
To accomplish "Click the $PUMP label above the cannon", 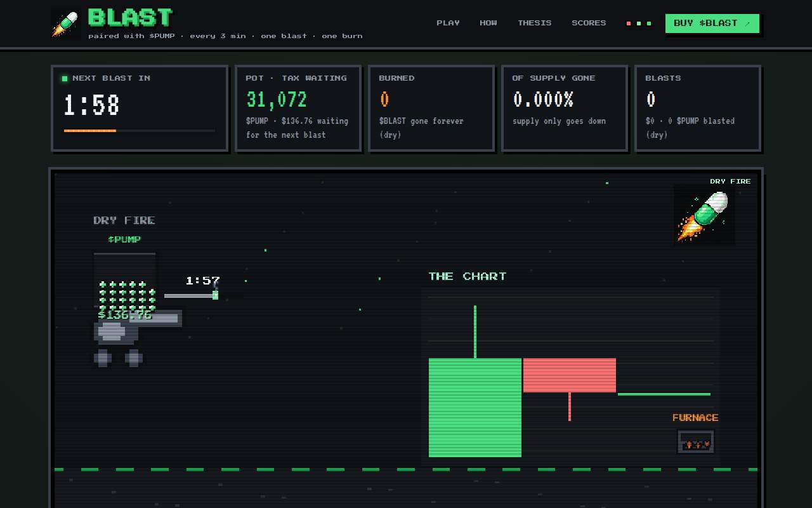I will tap(124, 239).
